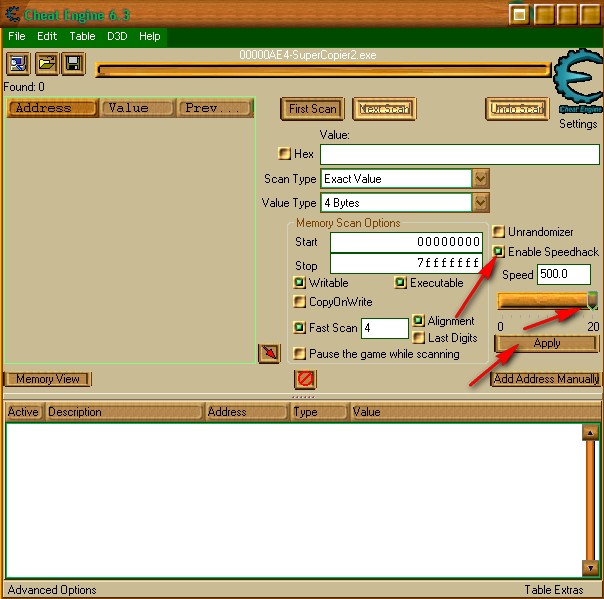This screenshot has width=604, height=599.
Task: Uncheck Enable Speedhack
Action: 498,252
